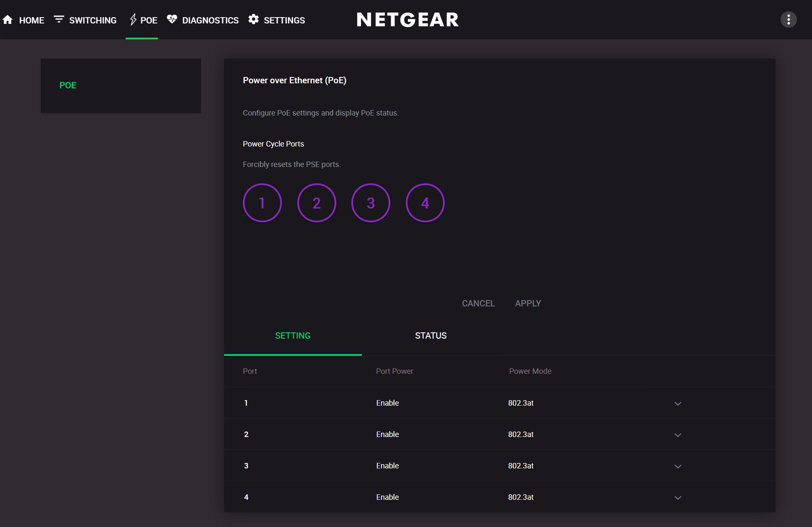Click power cycle port 3 circle

(371, 203)
